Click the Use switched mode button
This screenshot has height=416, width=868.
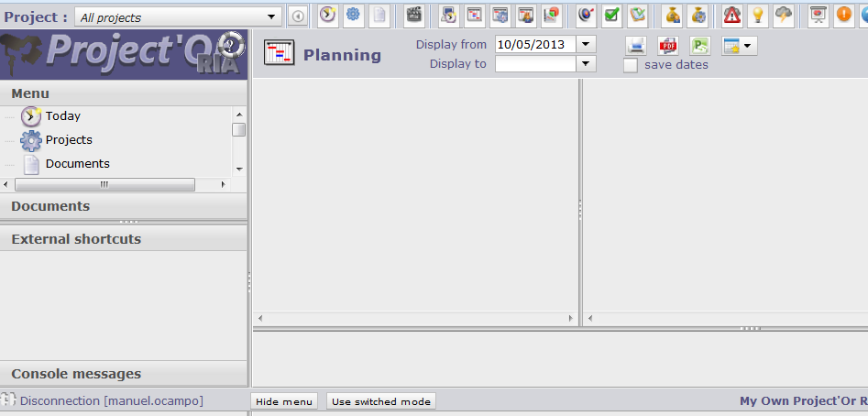click(x=380, y=401)
